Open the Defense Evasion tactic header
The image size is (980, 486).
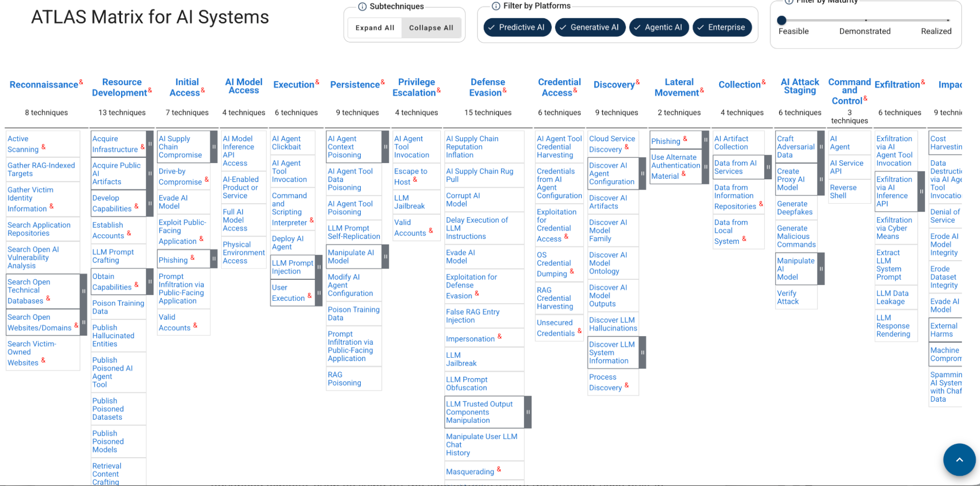click(485, 87)
